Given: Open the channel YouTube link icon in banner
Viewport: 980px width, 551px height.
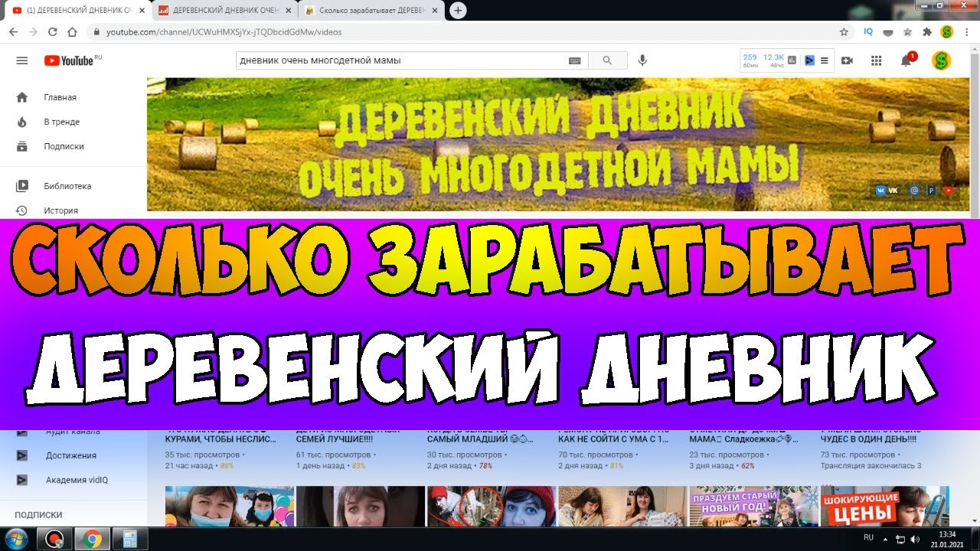Looking at the screenshot, I should click(x=949, y=190).
